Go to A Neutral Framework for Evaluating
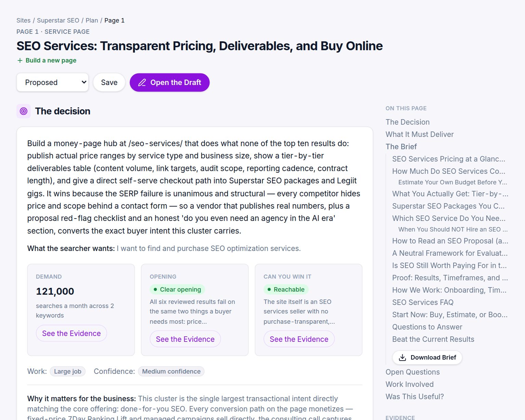The height and width of the screenshot is (420, 525). coord(450,253)
